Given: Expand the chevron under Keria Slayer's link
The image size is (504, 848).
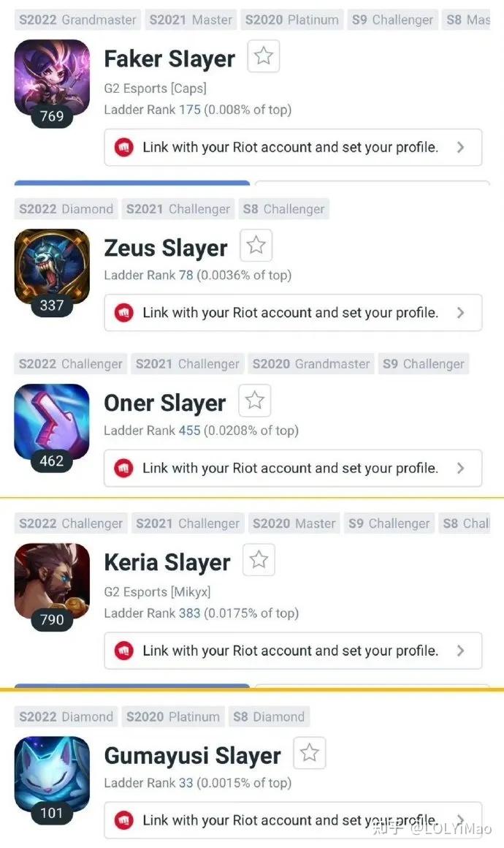Looking at the screenshot, I should click(460, 651).
